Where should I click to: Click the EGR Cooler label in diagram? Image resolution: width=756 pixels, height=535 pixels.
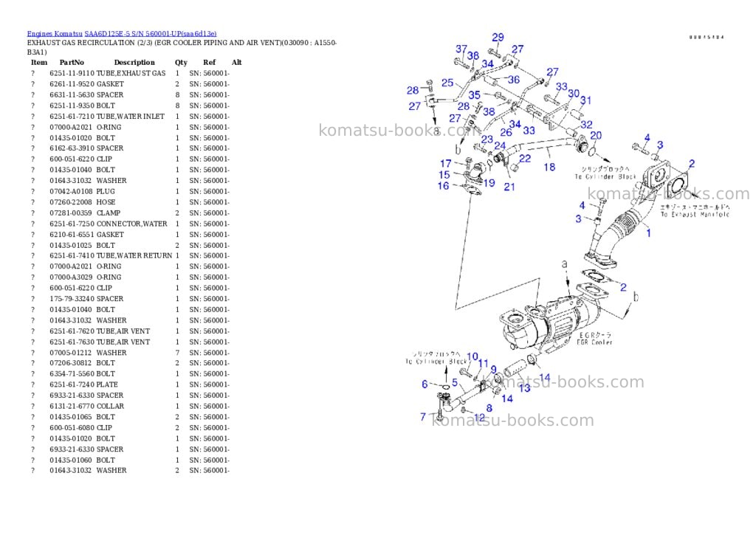tap(594, 342)
